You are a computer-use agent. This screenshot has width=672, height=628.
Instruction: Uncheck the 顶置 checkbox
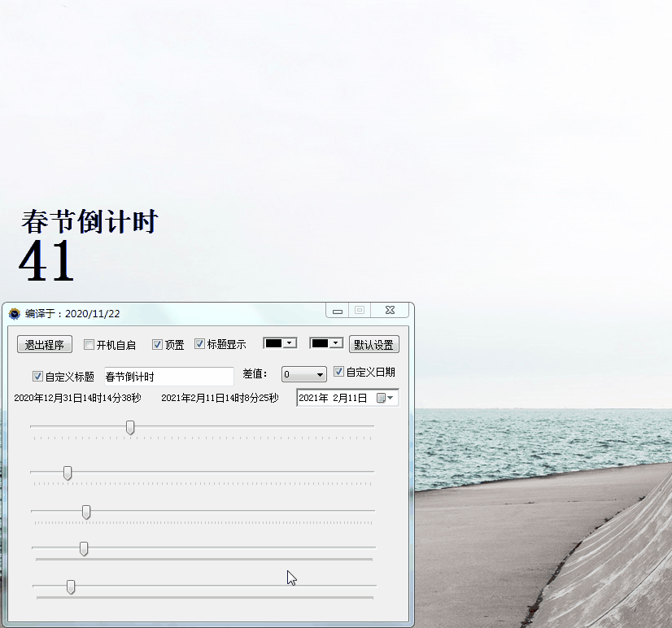click(x=157, y=345)
